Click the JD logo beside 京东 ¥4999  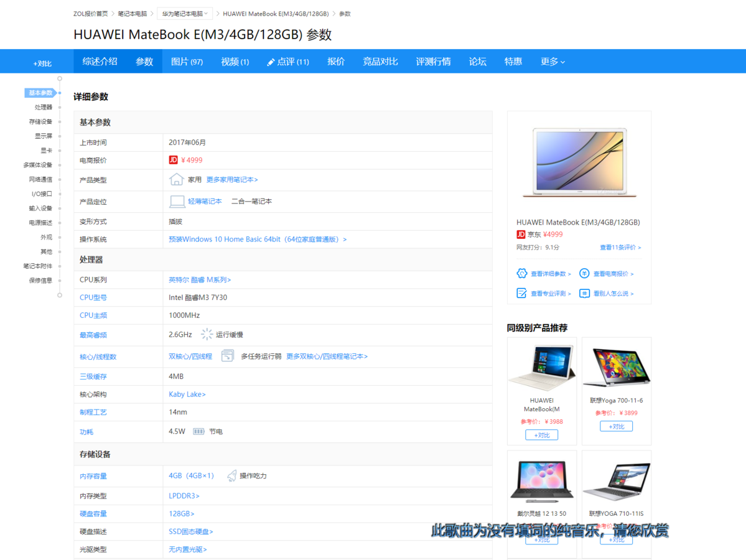point(521,234)
